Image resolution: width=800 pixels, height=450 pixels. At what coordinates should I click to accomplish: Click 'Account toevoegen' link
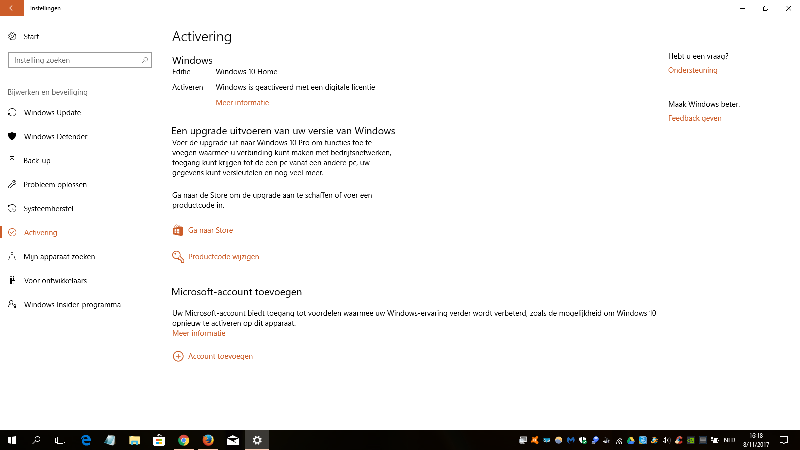(220, 356)
